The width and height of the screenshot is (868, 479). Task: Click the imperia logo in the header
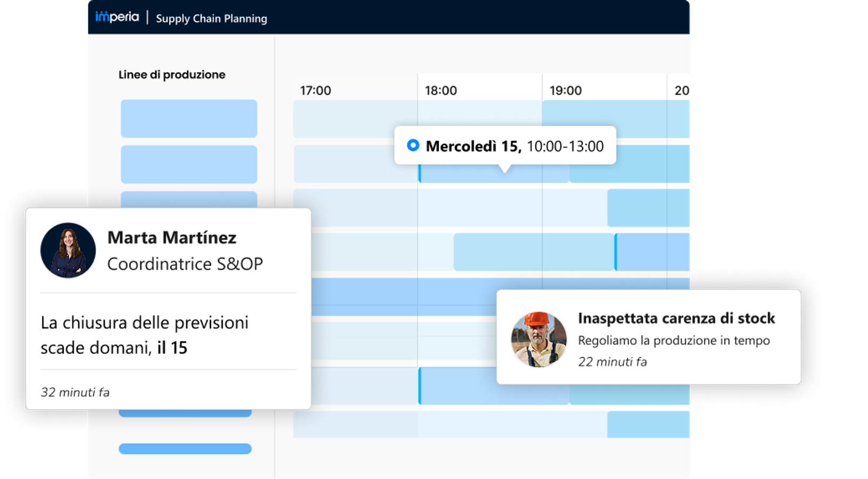point(117,17)
